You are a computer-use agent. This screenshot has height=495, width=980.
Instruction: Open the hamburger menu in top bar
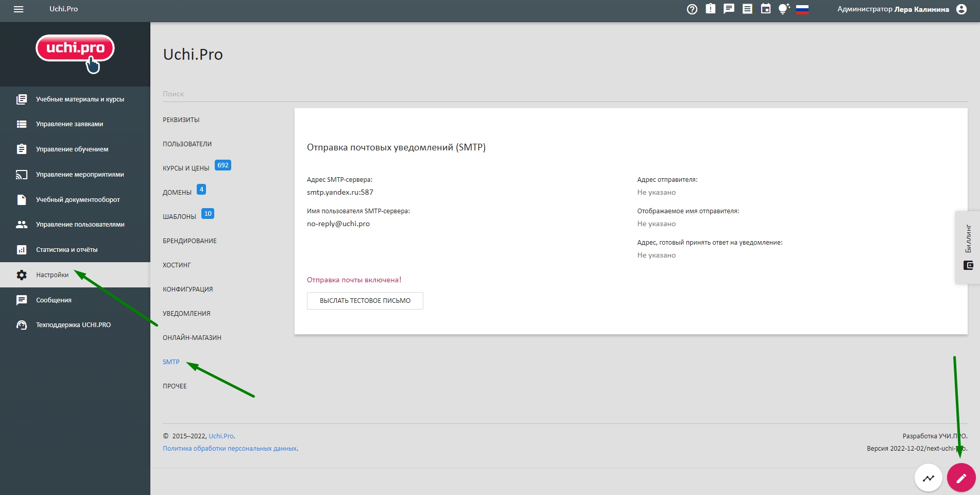(19, 9)
